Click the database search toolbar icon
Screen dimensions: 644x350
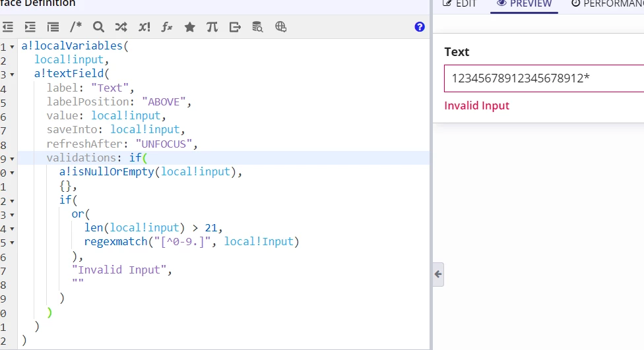click(x=257, y=27)
